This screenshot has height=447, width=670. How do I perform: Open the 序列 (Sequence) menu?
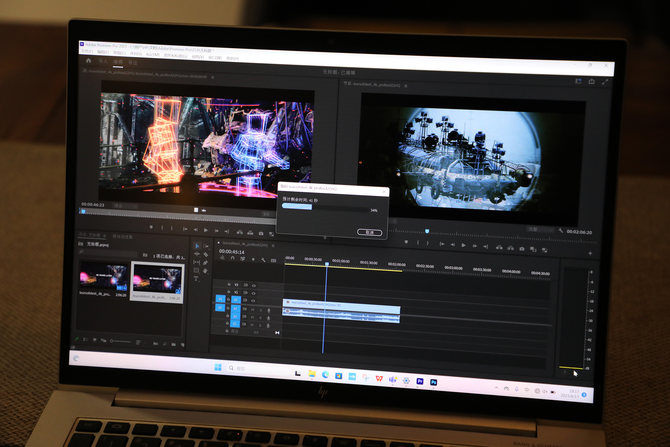[136, 54]
